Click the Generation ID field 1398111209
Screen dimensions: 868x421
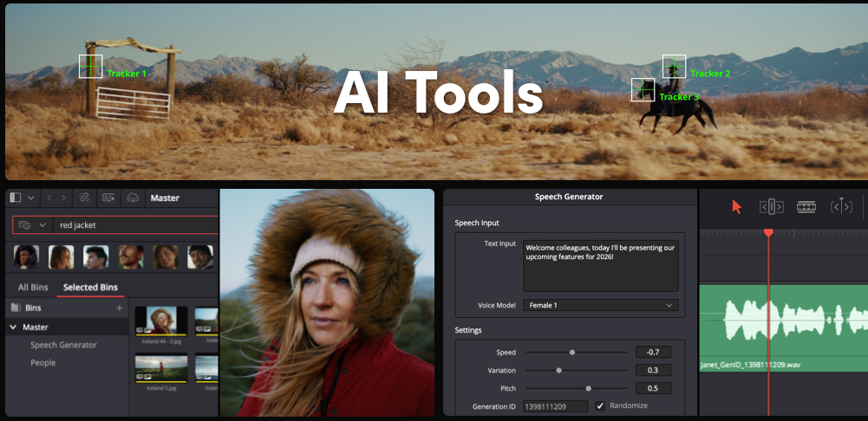[x=555, y=406]
